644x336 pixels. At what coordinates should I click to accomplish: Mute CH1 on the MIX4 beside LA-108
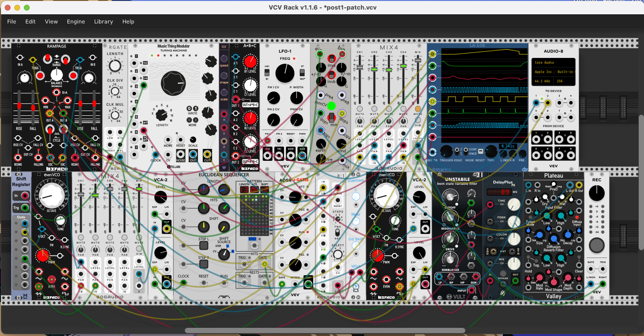360,109
